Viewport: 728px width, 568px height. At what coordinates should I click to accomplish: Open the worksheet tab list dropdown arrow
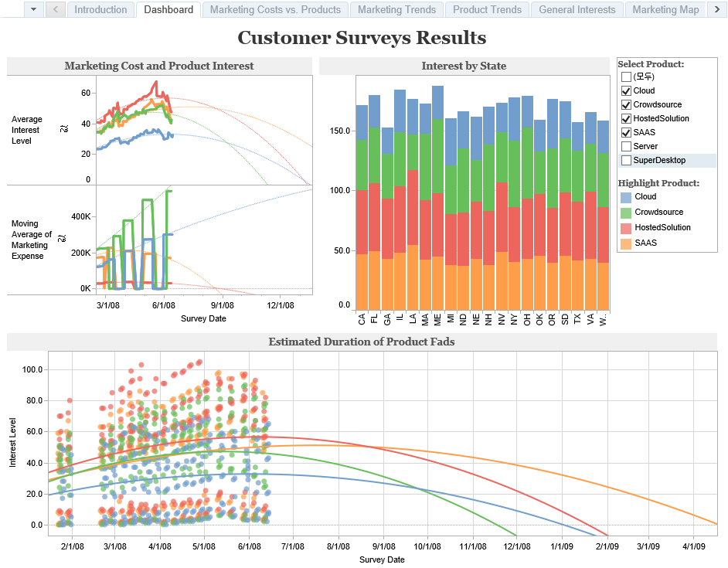34,9
